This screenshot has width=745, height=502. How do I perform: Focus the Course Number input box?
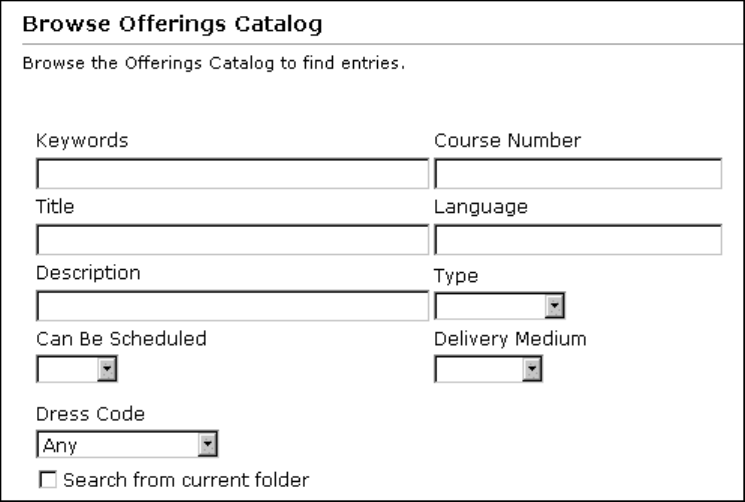(x=577, y=175)
